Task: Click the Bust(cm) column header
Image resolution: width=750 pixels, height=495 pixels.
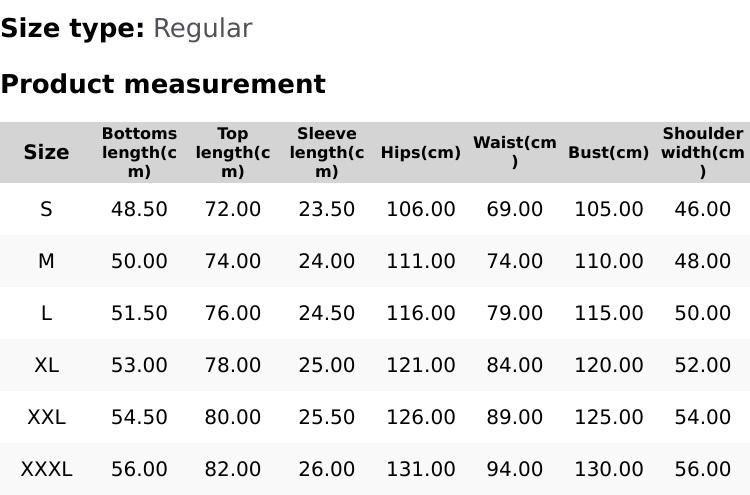Action: [609, 153]
